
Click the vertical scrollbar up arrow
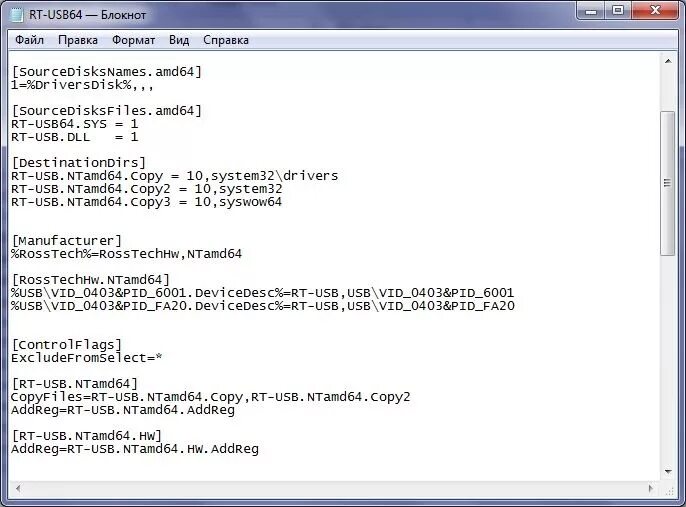[668, 61]
